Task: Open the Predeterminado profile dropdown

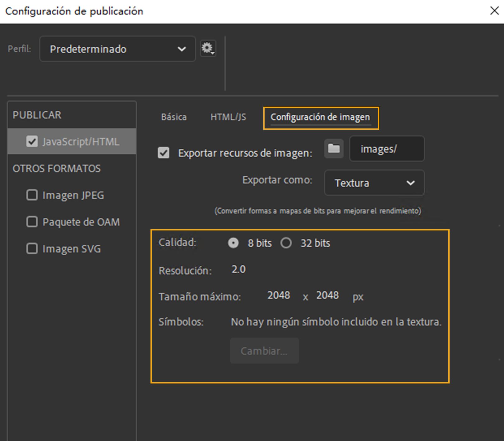Action: coord(117,49)
